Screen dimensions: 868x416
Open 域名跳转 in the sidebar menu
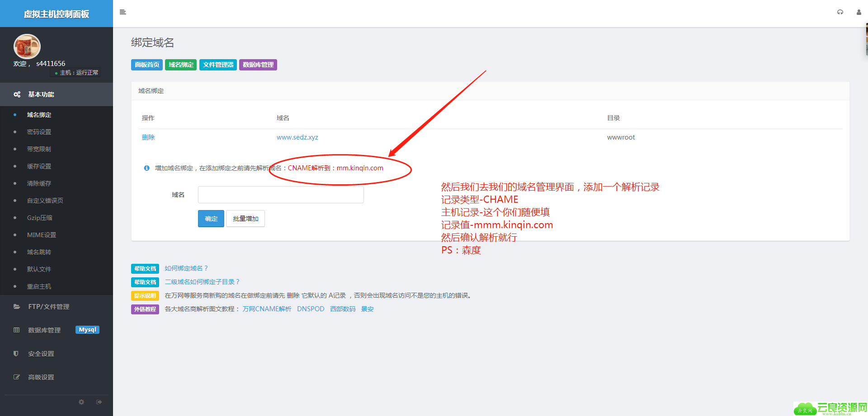tap(39, 252)
